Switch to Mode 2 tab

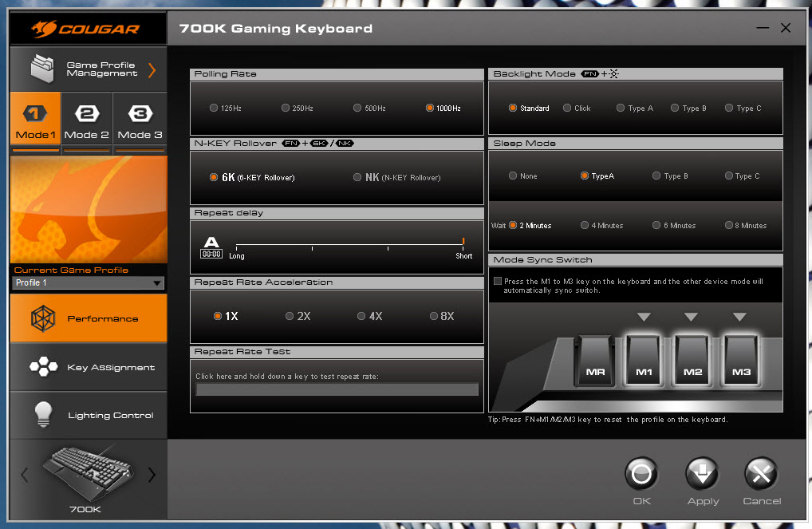(86, 119)
